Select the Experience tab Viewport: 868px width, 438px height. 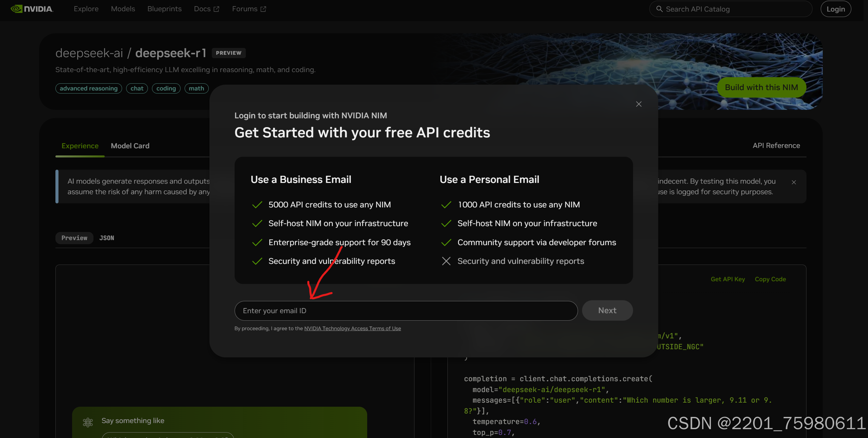click(80, 146)
